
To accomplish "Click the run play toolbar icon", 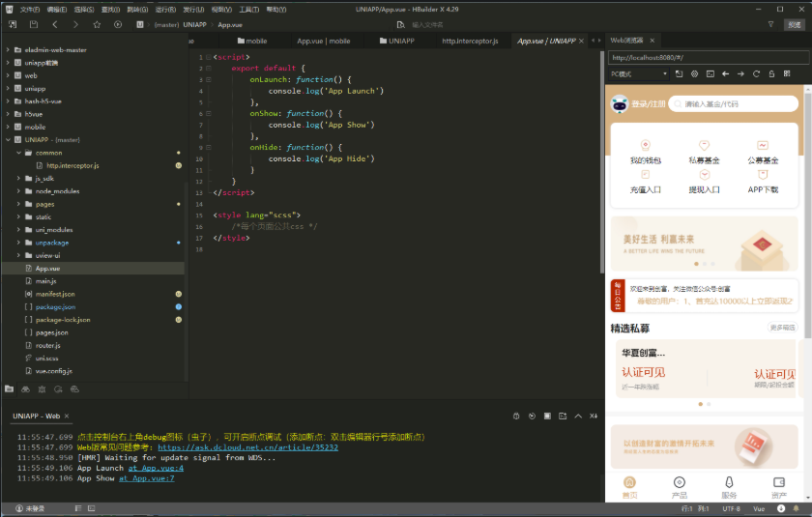I will pos(118,24).
